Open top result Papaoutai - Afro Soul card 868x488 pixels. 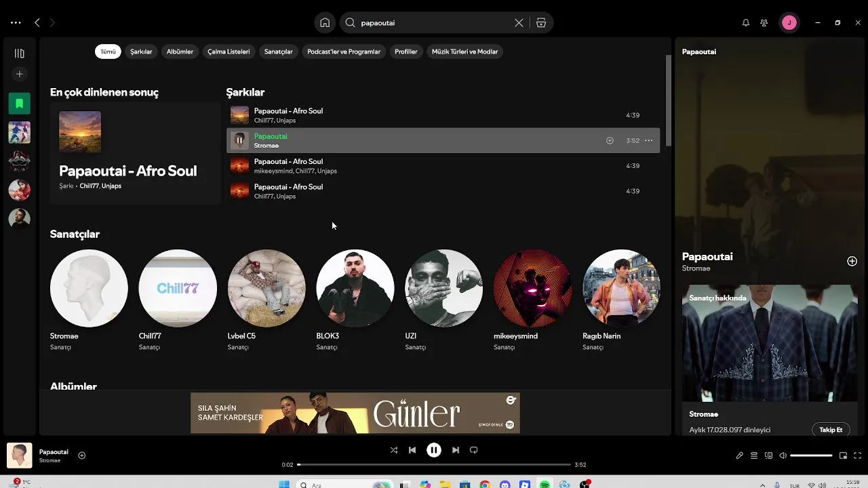click(x=134, y=152)
